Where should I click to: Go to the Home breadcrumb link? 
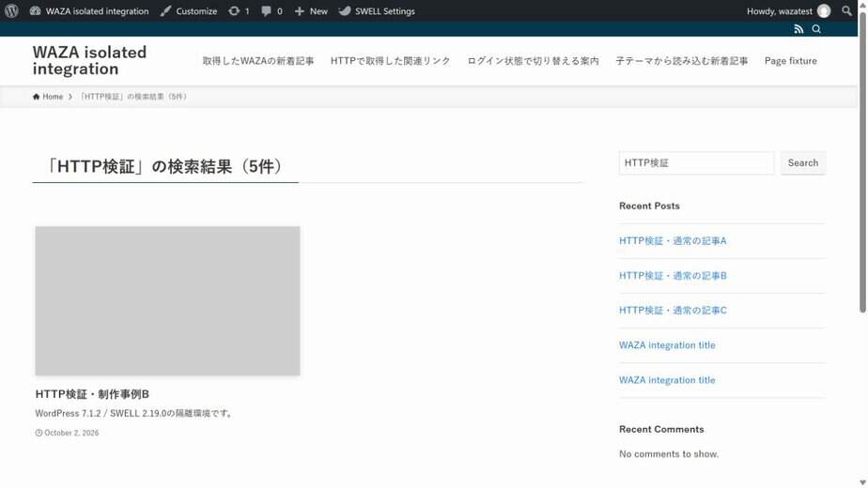[x=53, y=97]
